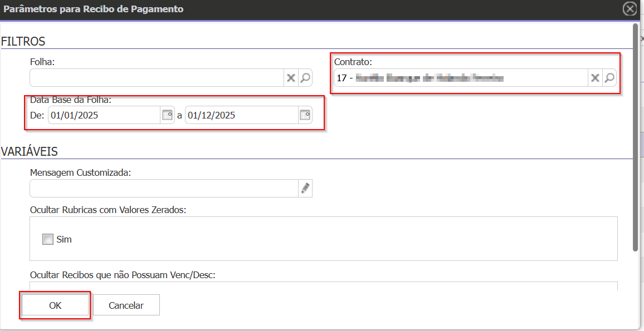Viewport: 644px width, 331px height.
Task: Enable the Sim checkbox for Ocultar Rubricas
Action: tap(48, 240)
